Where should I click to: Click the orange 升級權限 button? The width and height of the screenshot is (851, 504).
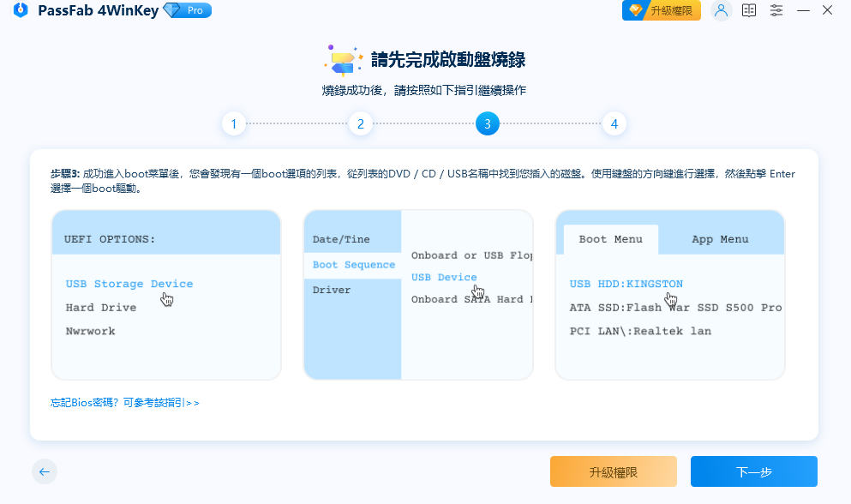point(614,471)
